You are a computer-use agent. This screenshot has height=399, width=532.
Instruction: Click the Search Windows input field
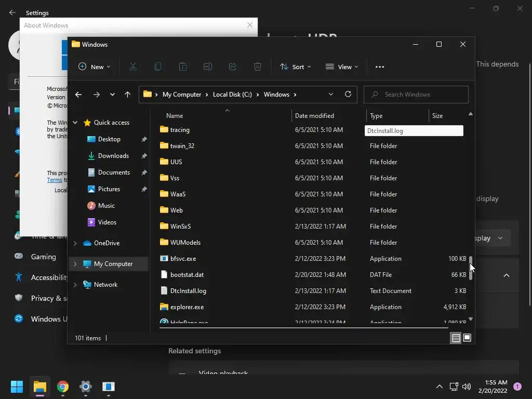416,95
